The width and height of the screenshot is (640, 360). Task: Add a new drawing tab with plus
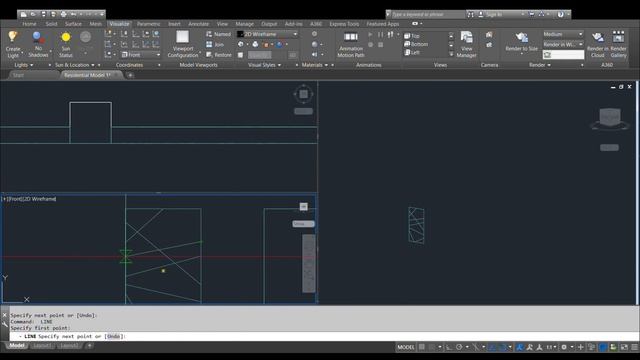[x=130, y=75]
